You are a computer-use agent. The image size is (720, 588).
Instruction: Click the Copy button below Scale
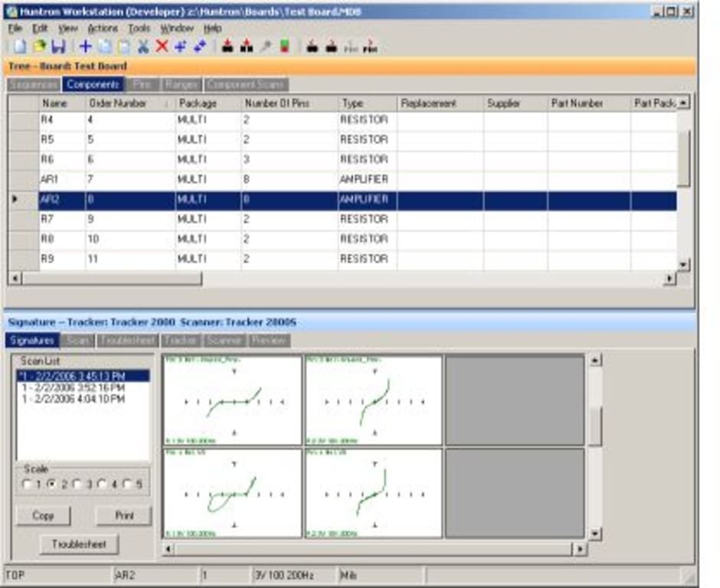[x=43, y=516]
